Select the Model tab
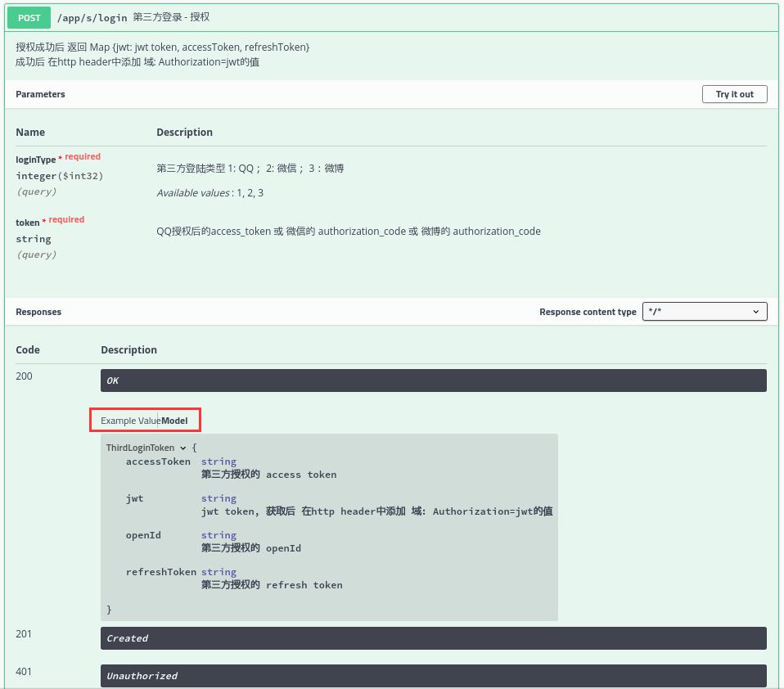The height and width of the screenshot is (689, 784). (x=174, y=421)
